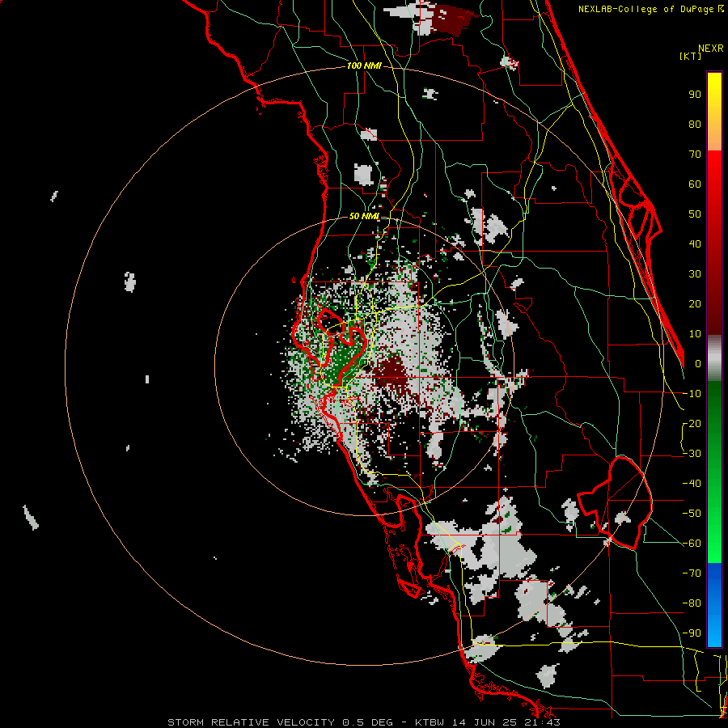728x728 pixels.
Task: Click the -30 value on velocity scale
Action: [692, 454]
